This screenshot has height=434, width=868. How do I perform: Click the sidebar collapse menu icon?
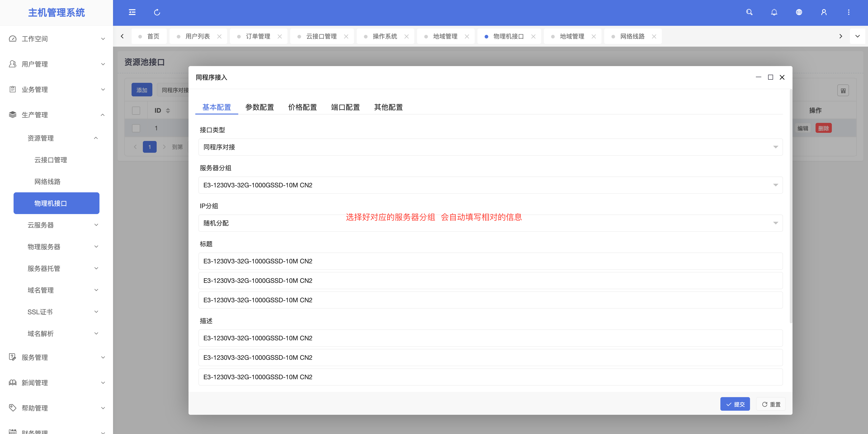(132, 12)
